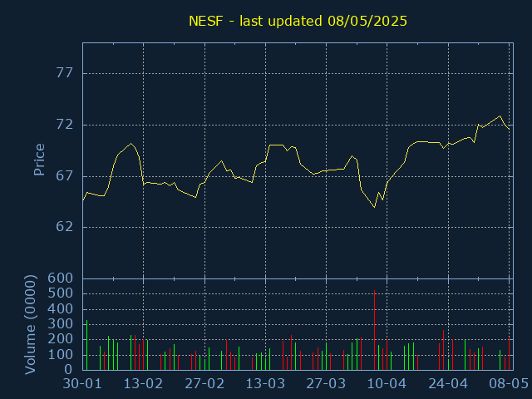Click the tallest red volume bar above 500
Image resolution: width=532 pixels, height=399 pixels.
pyautogui.click(x=374, y=330)
